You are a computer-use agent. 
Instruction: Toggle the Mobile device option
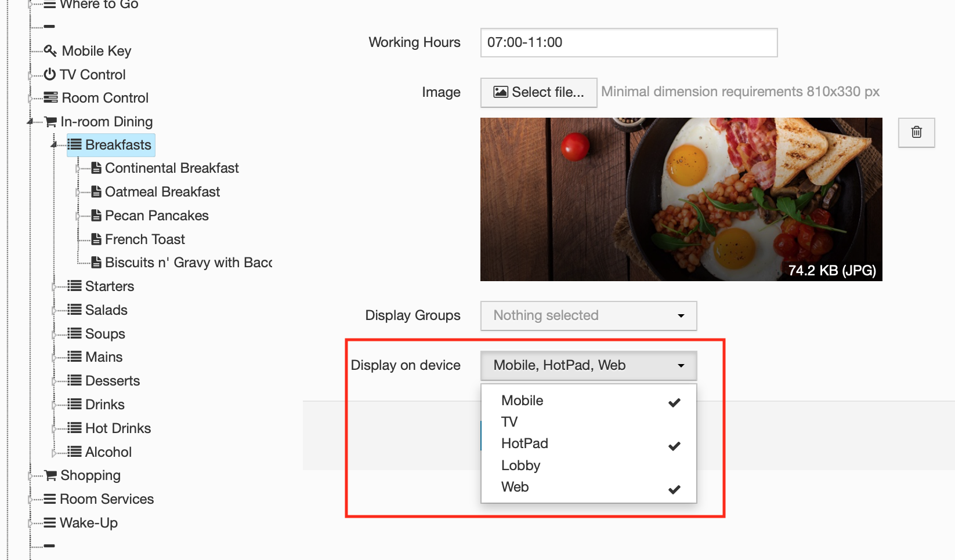point(589,401)
